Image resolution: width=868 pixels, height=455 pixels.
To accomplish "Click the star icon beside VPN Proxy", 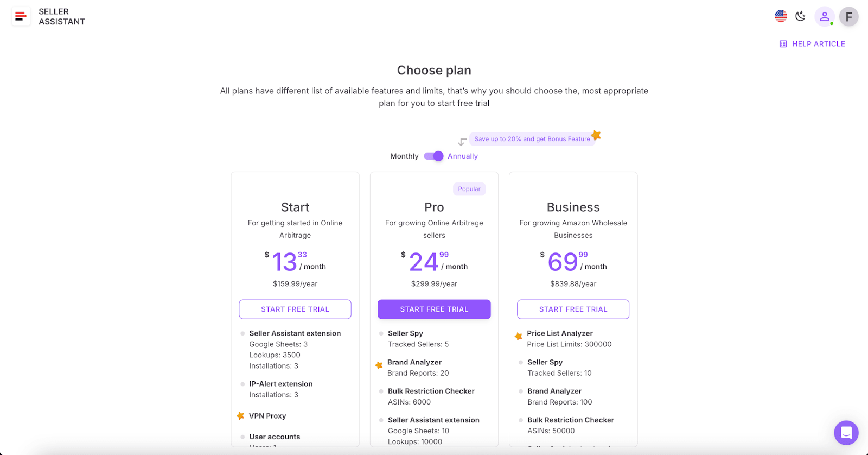I will coord(240,415).
